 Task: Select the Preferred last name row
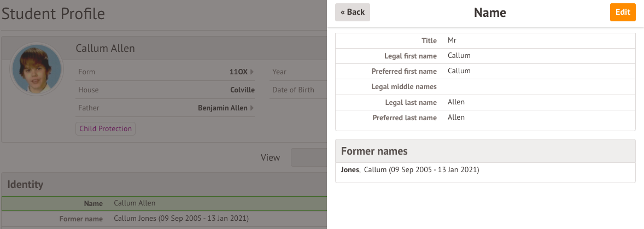(x=485, y=118)
